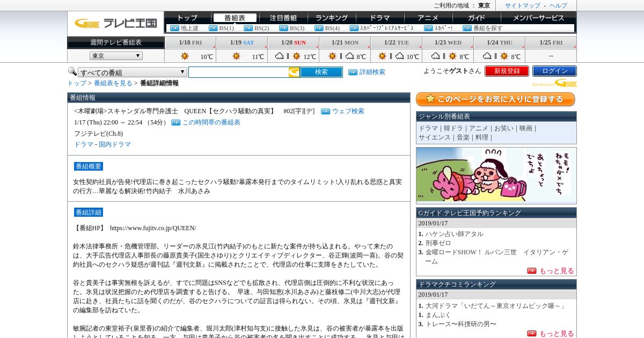Image resolution: width=644 pixels, height=338 pixels.
Task: Open 映画 in the genre list
Action: click(x=526, y=128)
